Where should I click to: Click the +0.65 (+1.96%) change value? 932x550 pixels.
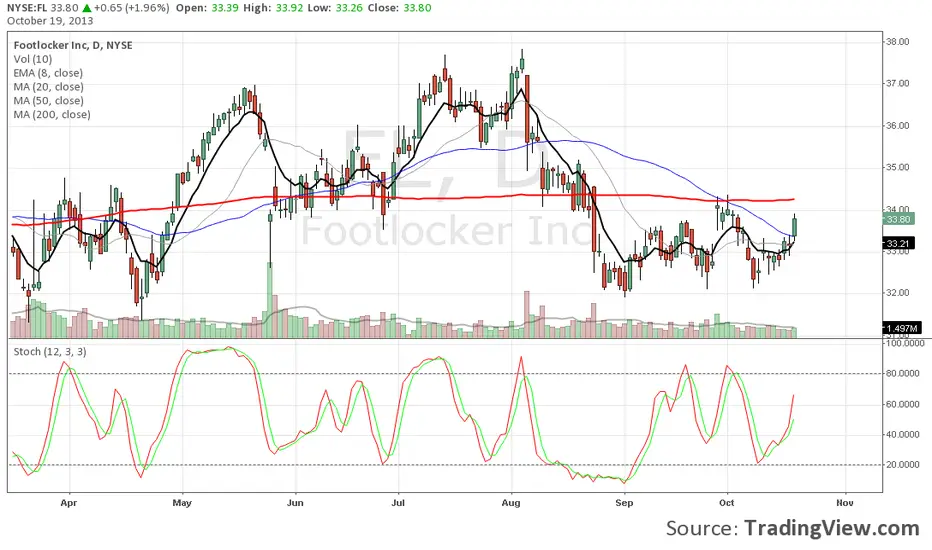[x=131, y=8]
